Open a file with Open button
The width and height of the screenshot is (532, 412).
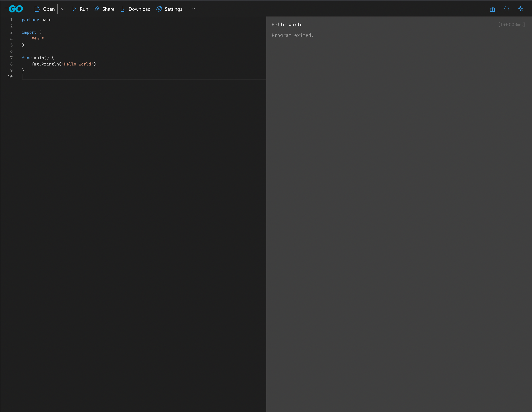[45, 9]
